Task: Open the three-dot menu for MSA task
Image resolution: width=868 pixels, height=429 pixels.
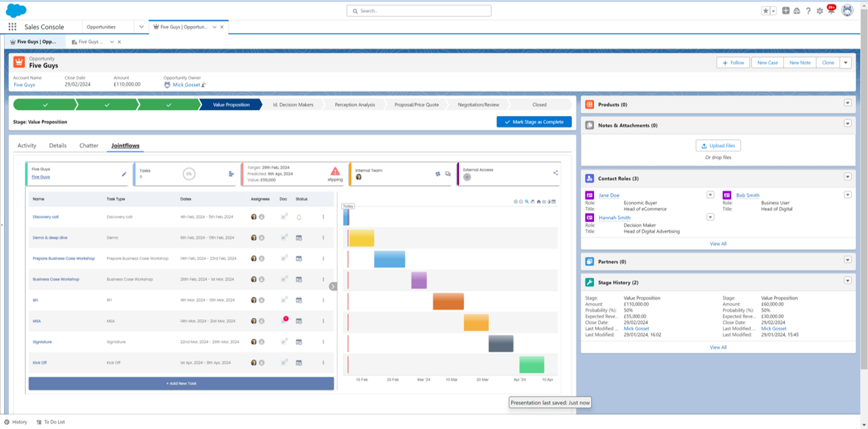Action: click(x=323, y=321)
